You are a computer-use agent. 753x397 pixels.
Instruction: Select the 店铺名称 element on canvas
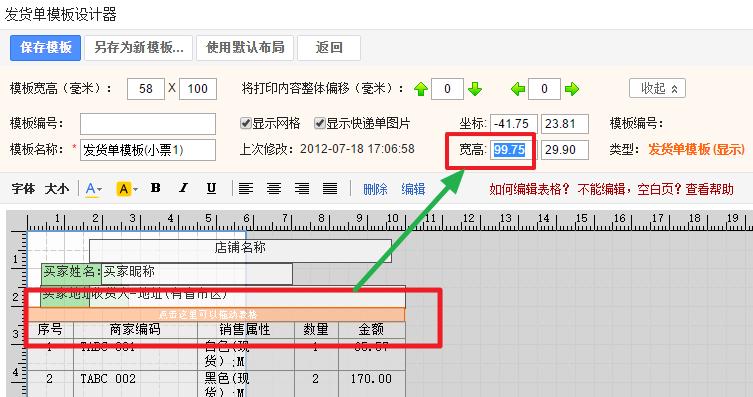pyautogui.click(x=240, y=251)
